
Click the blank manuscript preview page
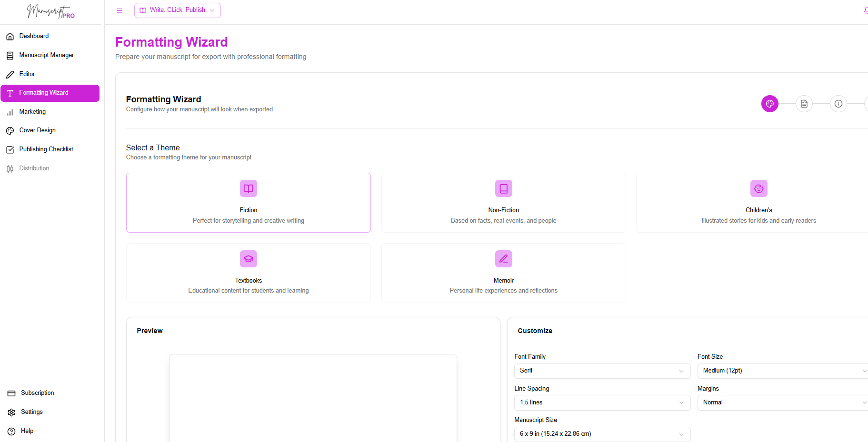tap(313, 400)
